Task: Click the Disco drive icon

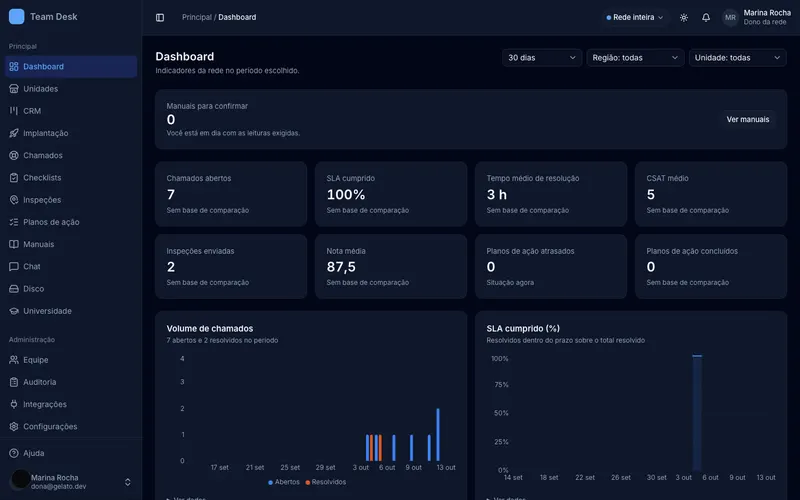Action: 14,289
